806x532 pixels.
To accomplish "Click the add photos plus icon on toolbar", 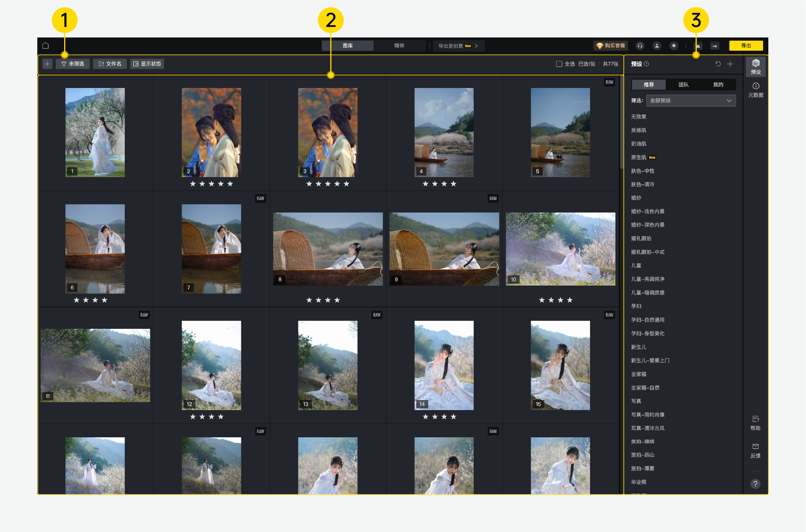I will (47, 64).
